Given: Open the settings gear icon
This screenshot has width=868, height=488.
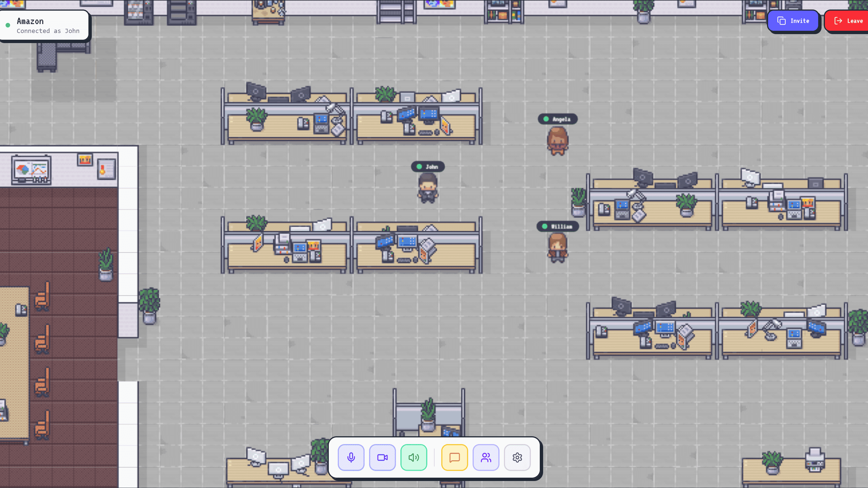Looking at the screenshot, I should (x=517, y=457).
